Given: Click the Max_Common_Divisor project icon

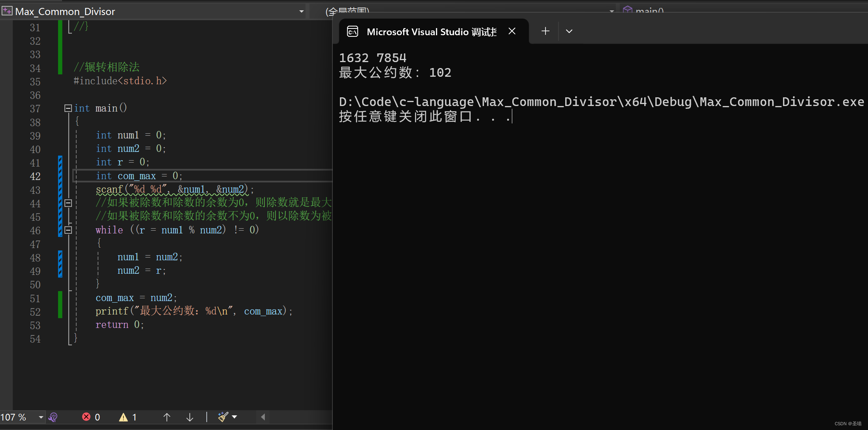Looking at the screenshot, I should 7,11.
